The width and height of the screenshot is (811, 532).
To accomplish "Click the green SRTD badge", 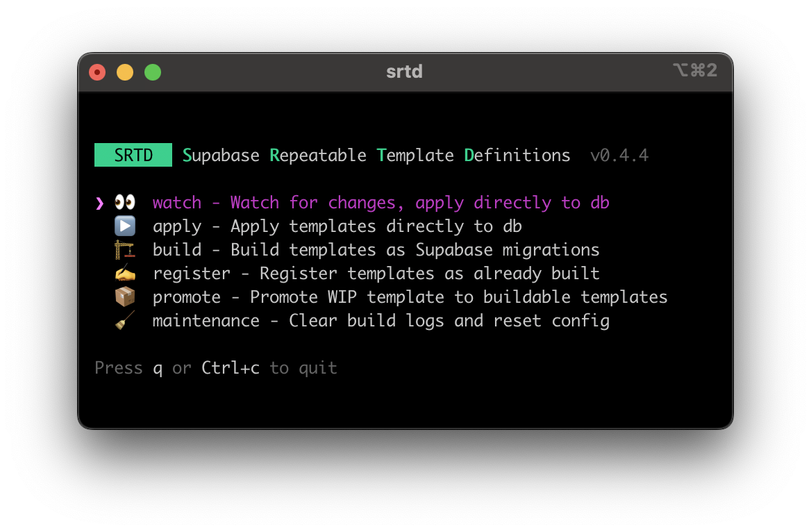I will coord(133,155).
